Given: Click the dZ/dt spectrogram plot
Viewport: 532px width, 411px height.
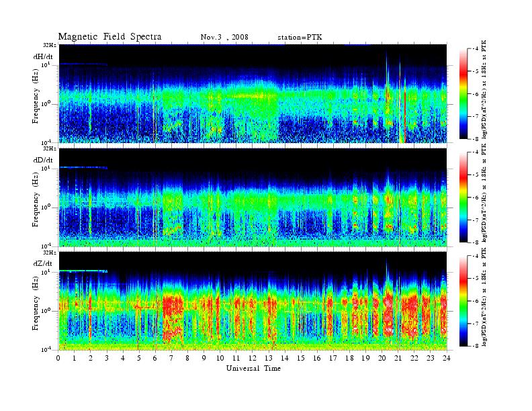Looking at the screenshot, I should click(x=253, y=301).
